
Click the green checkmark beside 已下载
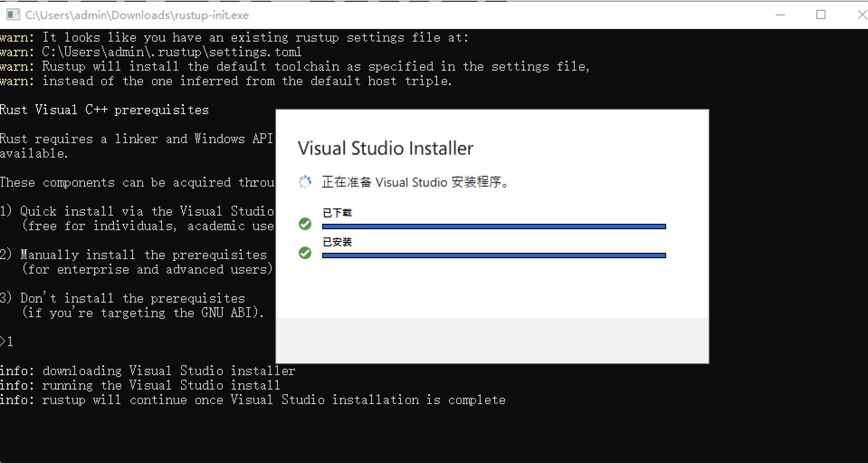click(x=305, y=224)
